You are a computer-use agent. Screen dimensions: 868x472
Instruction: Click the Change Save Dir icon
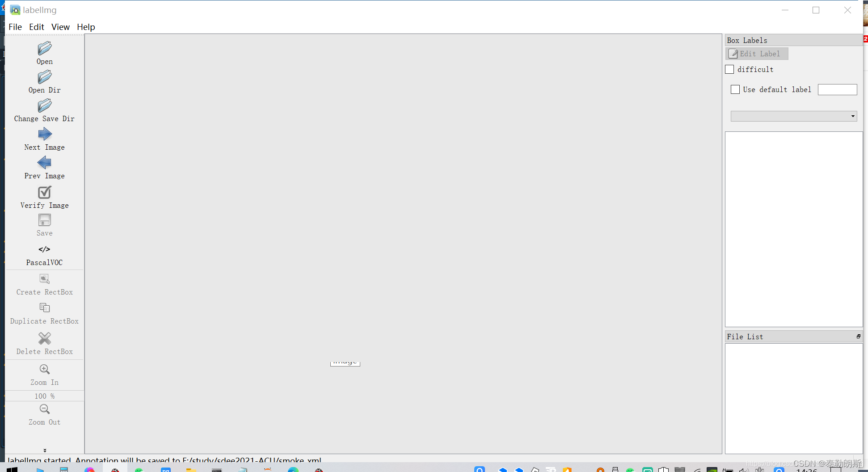45,105
